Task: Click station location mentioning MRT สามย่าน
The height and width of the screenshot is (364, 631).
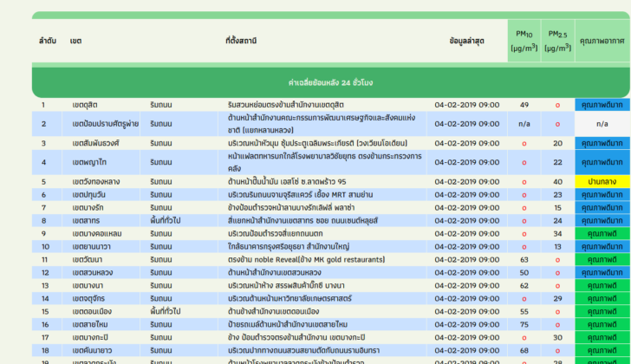Action: pyautogui.click(x=300, y=195)
